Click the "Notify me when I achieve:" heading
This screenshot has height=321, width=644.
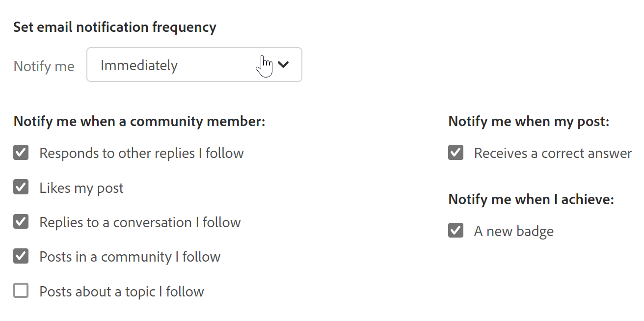click(531, 199)
